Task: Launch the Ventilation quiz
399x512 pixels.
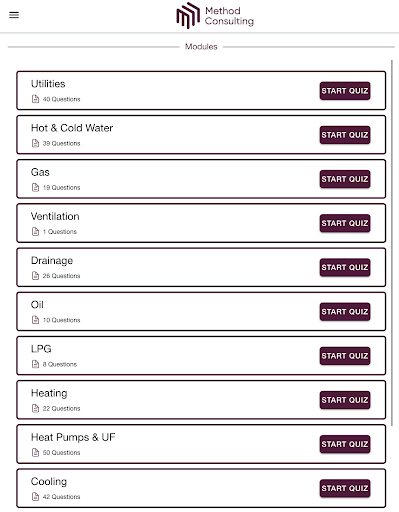Action: click(345, 223)
